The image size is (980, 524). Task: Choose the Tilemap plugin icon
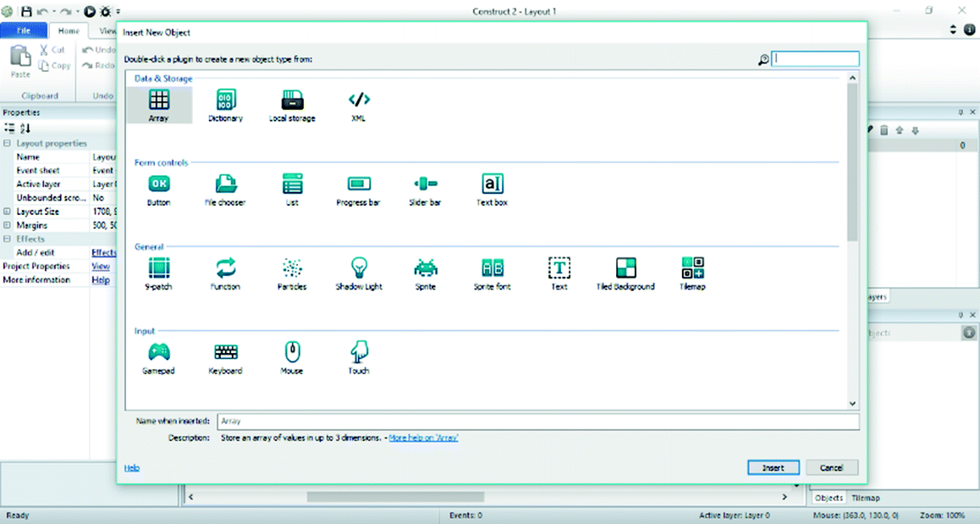[692, 269]
